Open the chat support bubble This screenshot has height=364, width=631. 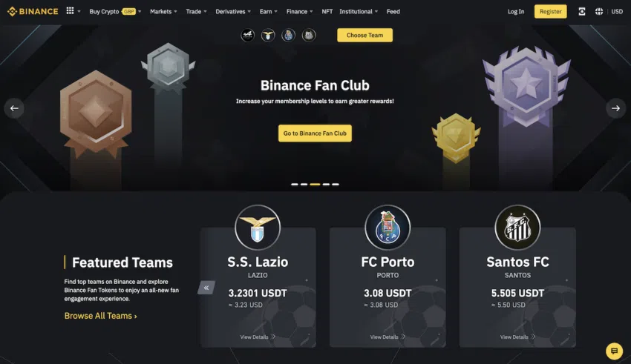[x=614, y=351]
